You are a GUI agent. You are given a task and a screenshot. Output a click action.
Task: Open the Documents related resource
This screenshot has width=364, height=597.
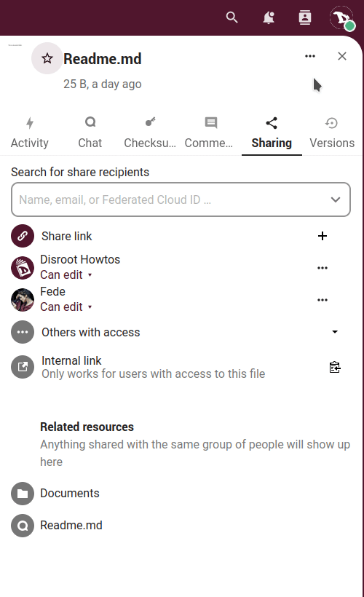(69, 494)
